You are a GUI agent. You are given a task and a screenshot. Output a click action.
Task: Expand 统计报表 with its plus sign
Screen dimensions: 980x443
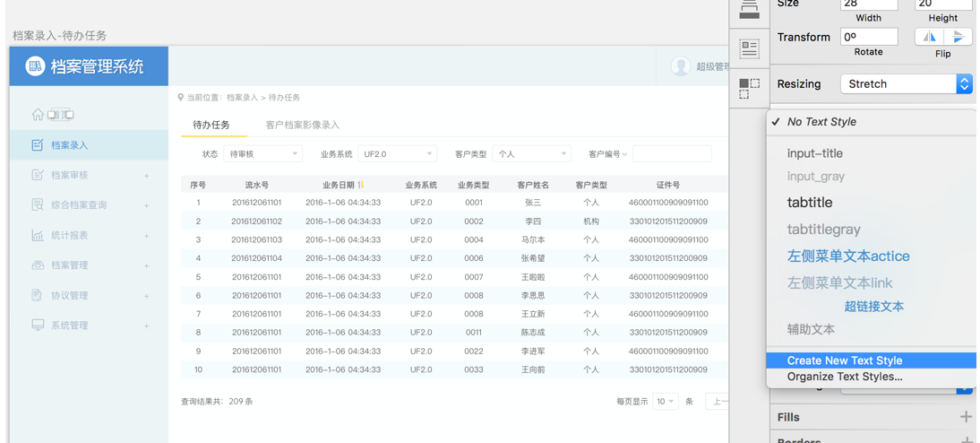click(x=146, y=236)
